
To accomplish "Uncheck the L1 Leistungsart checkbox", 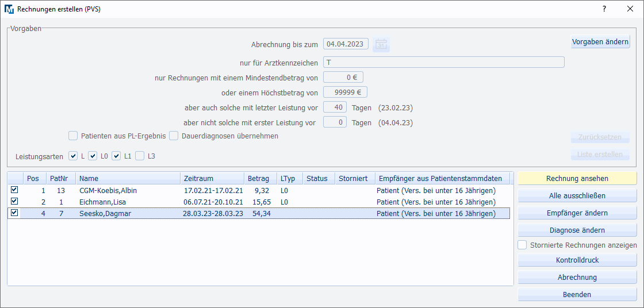I will [116, 156].
